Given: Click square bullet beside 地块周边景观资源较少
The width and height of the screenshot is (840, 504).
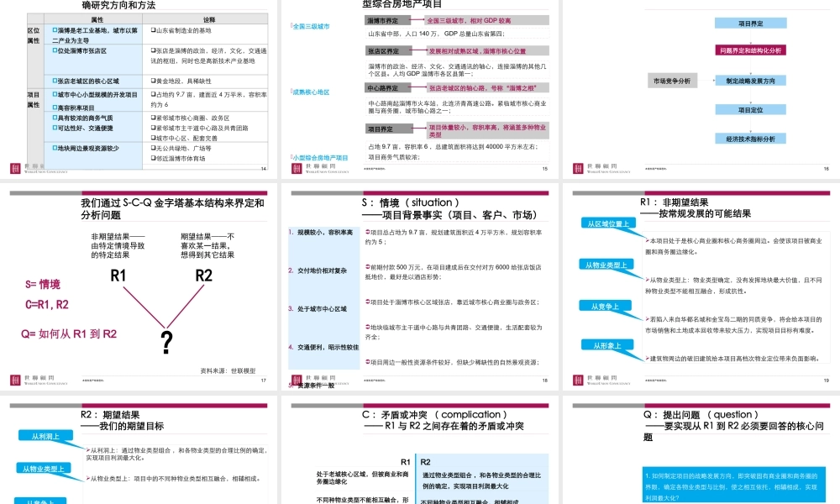Looking at the screenshot, I should [55, 148].
